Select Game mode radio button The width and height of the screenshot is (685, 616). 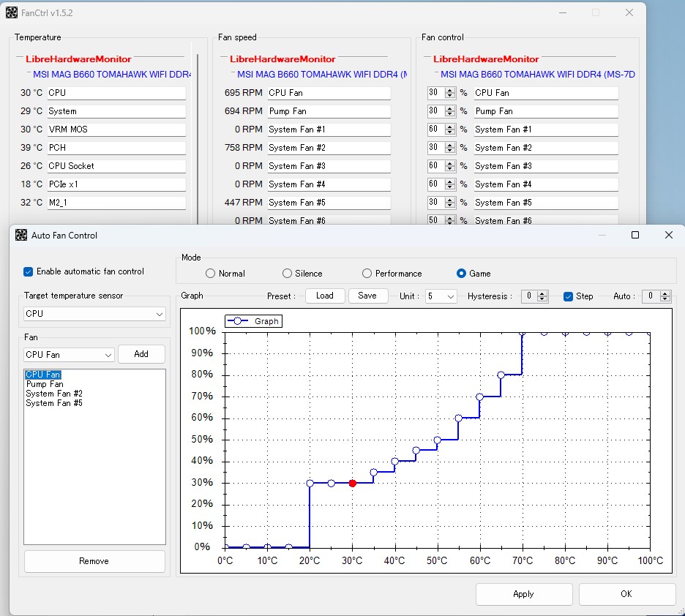[x=461, y=274]
